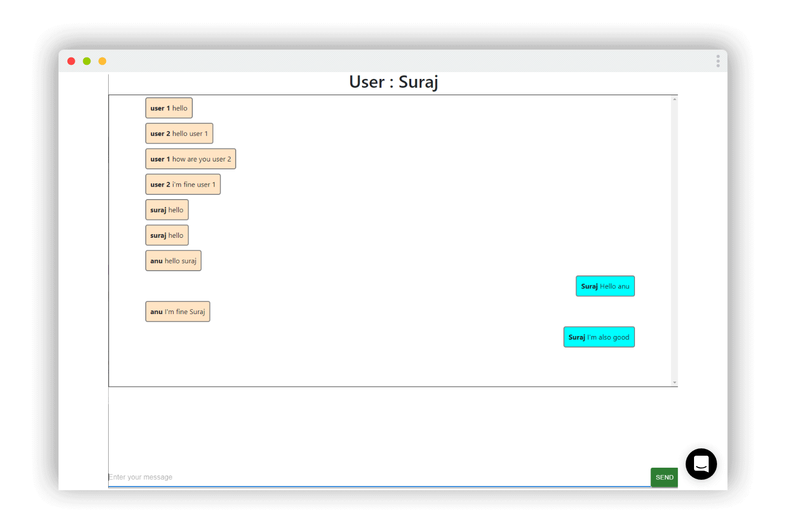The height and width of the screenshot is (532, 786).
Task: Click the 'anu hello suraj' message
Action: [173, 261]
